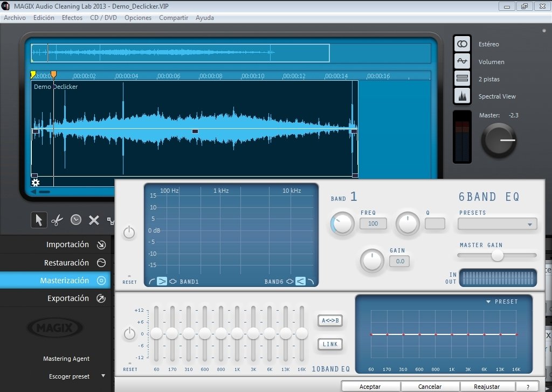
Task: Expand the Escoger preset dropdown
Action: pyautogui.click(x=103, y=376)
